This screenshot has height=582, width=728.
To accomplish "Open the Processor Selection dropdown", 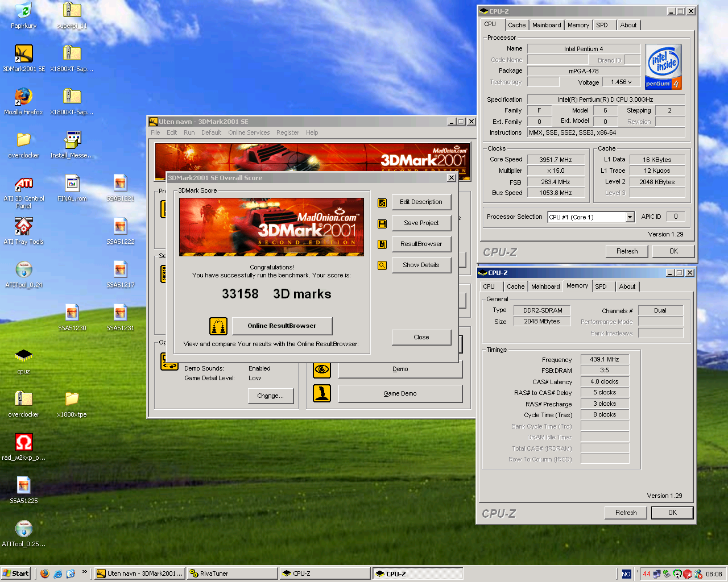I will coord(630,217).
